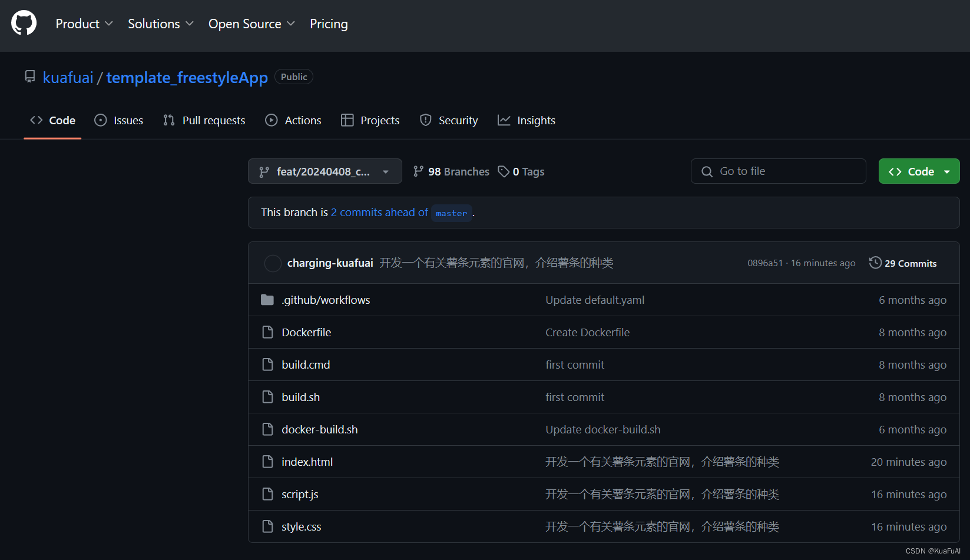View the 0 Tags page
Screen dimensions: 970x560
pyautogui.click(x=521, y=171)
